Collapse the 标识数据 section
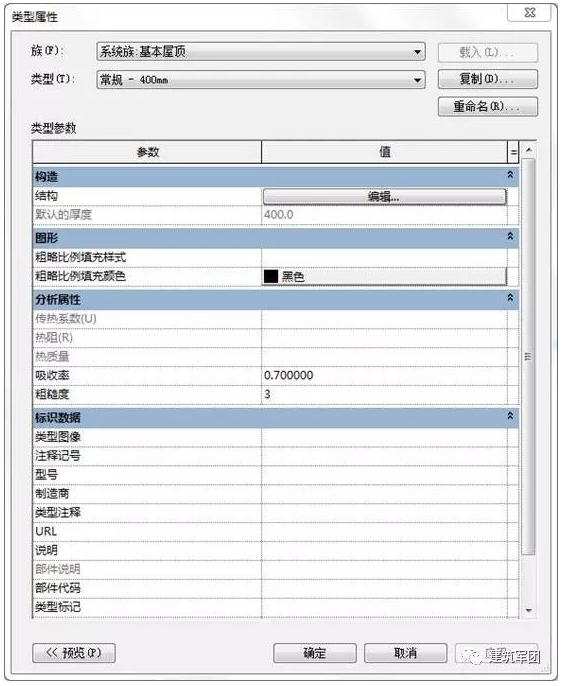 pyautogui.click(x=510, y=416)
